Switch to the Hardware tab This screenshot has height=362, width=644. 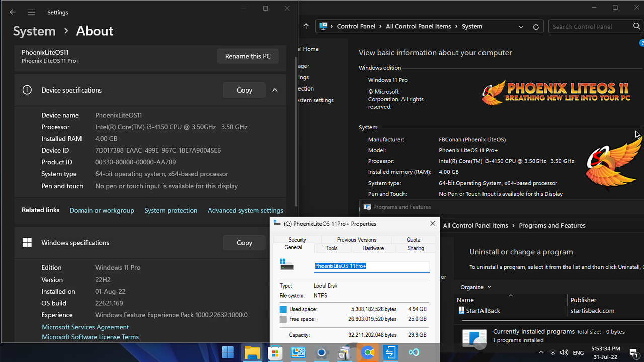(373, 248)
